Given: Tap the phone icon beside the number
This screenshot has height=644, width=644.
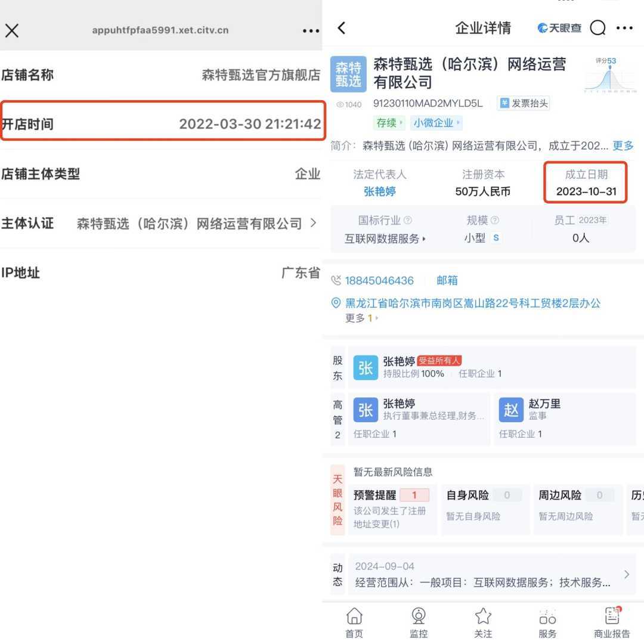Looking at the screenshot, I should click(336, 280).
